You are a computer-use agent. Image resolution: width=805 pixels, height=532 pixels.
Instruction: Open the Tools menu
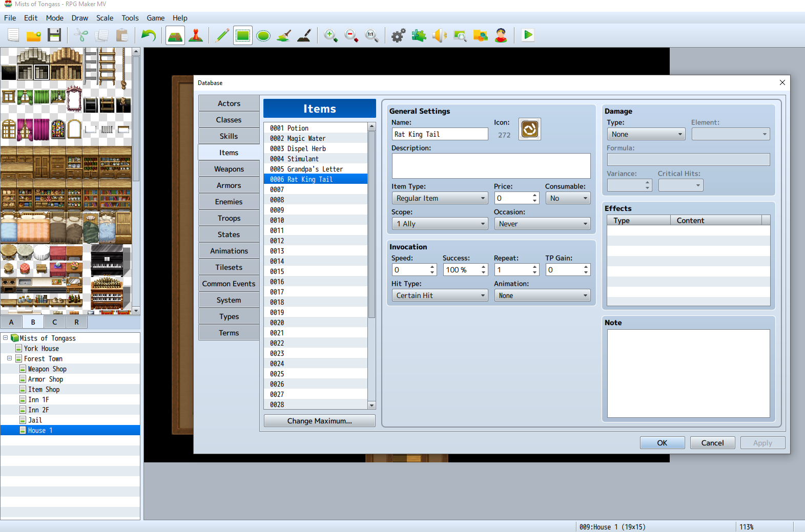(130, 18)
